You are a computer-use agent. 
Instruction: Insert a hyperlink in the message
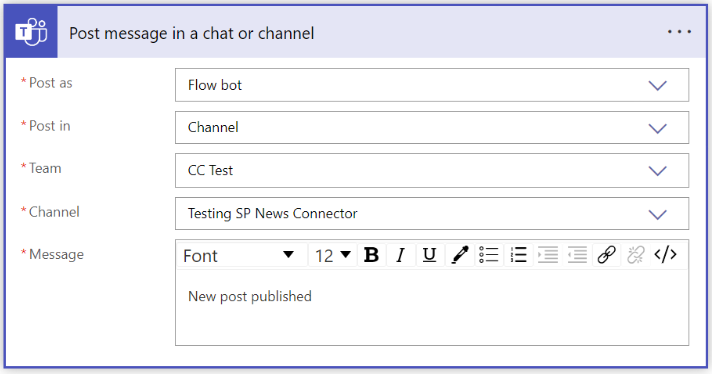click(x=606, y=255)
